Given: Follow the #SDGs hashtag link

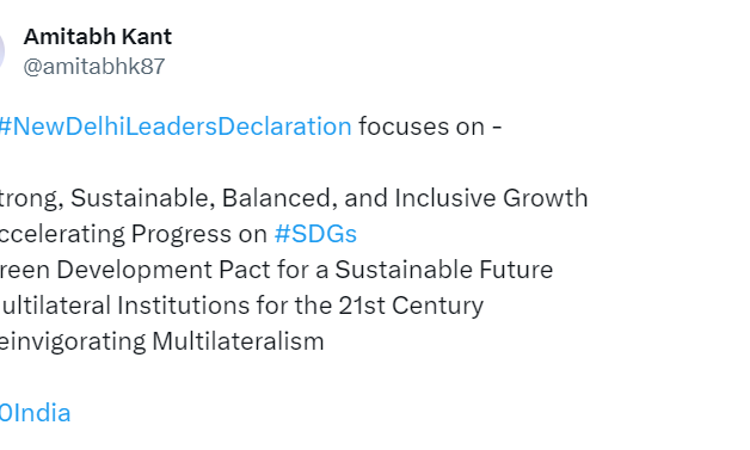Looking at the screenshot, I should (315, 234).
